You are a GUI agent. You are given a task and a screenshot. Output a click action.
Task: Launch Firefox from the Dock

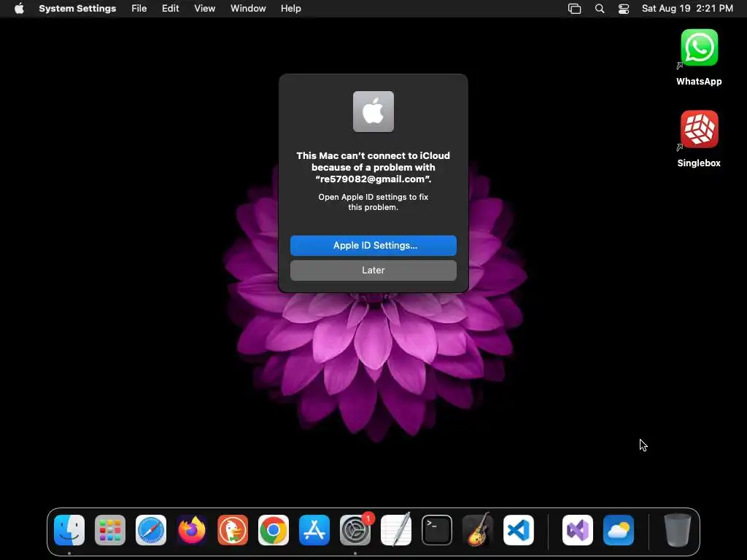tap(192, 530)
